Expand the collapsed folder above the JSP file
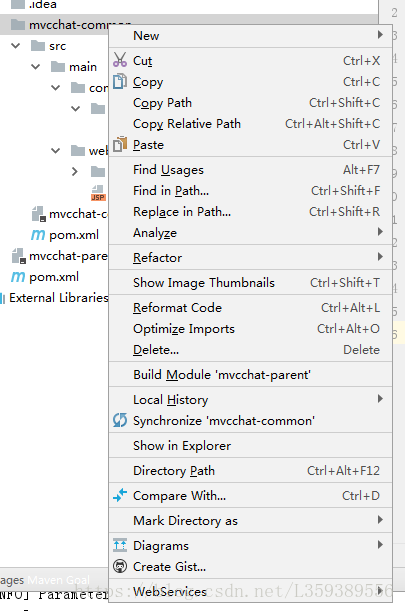Screen dimensions: 405x611 [x=75, y=171]
